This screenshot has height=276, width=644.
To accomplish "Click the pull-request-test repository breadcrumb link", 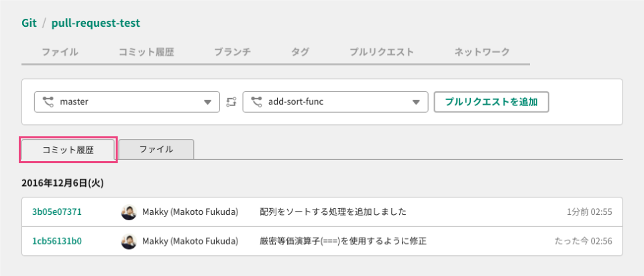I will click(96, 23).
